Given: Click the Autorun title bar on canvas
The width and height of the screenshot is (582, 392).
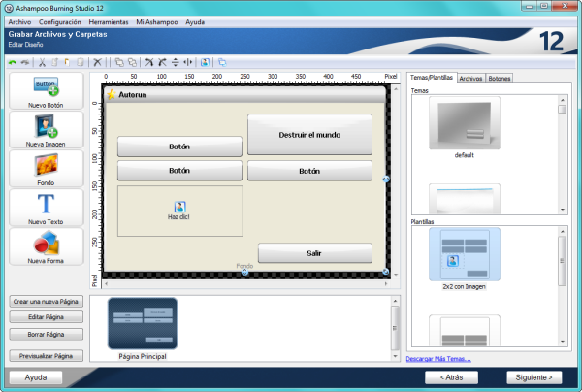Looking at the screenshot, I should tap(245, 95).
